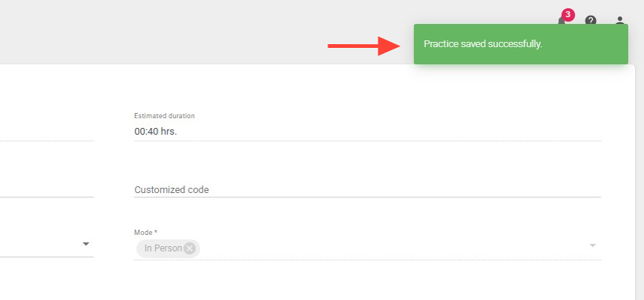Click the Estimated duration field

[367, 132]
